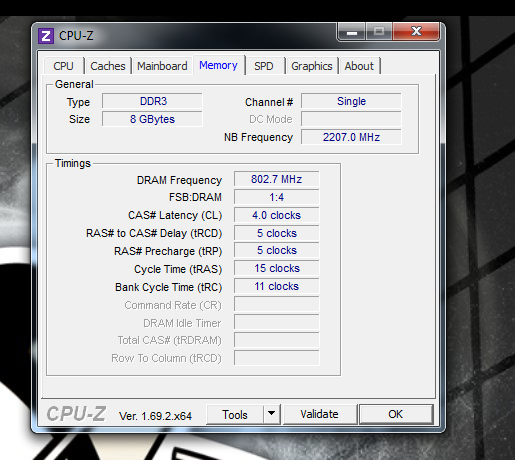Click the Single channel value
515x460 pixels.
(351, 101)
